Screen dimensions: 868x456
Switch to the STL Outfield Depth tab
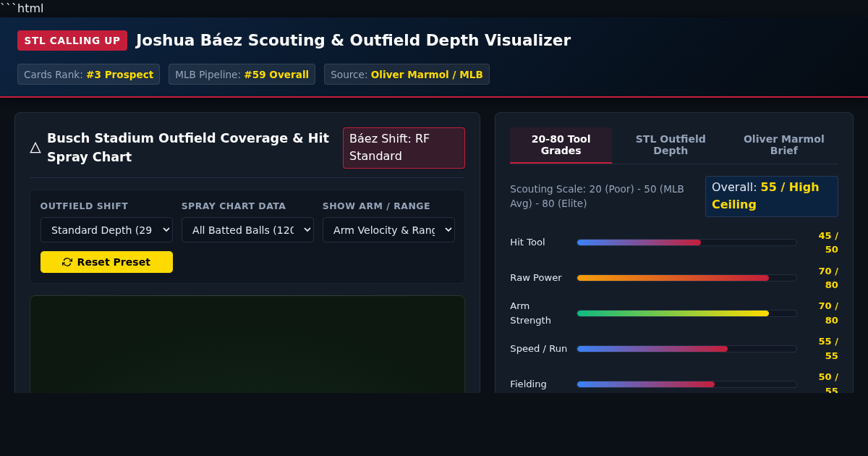point(671,145)
